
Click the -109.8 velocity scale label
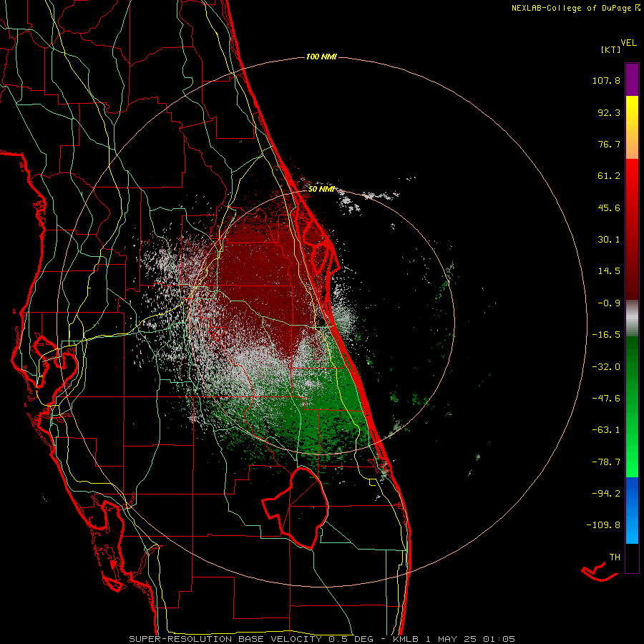[603, 525]
